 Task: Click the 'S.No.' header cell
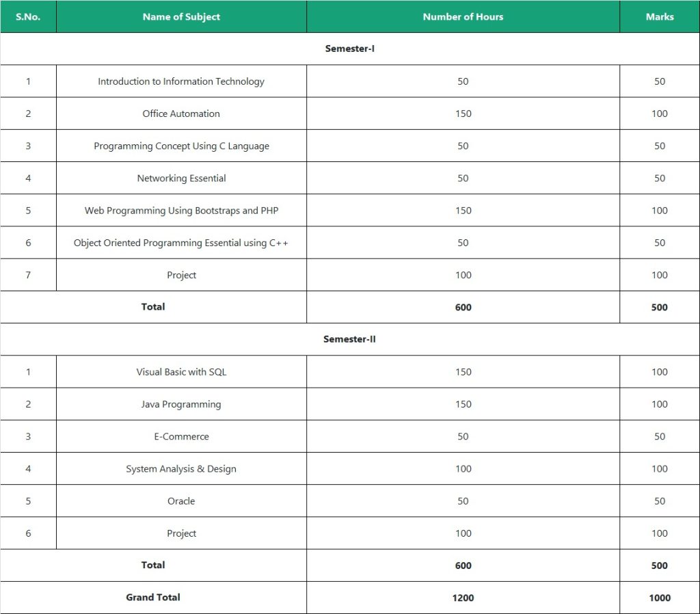pyautogui.click(x=28, y=17)
